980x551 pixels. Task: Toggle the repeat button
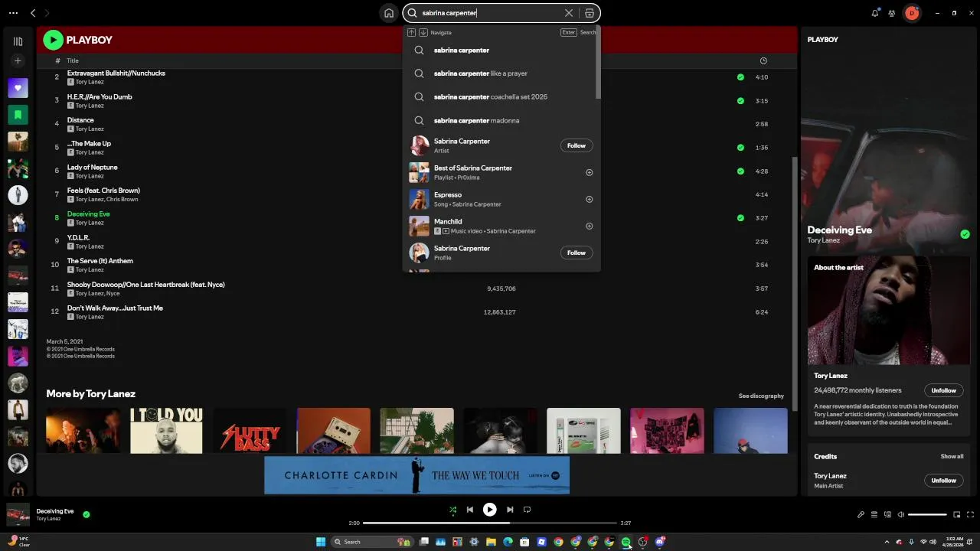click(x=527, y=510)
